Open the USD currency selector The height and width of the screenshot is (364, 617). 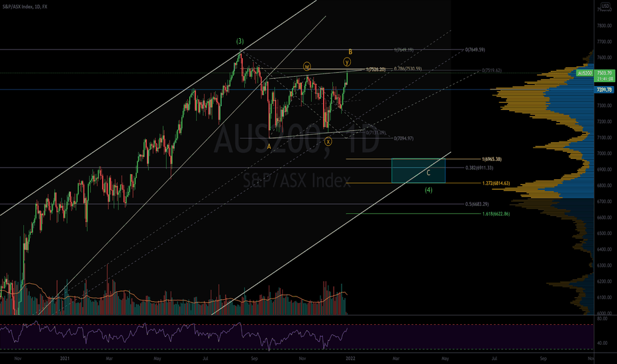click(x=605, y=6)
